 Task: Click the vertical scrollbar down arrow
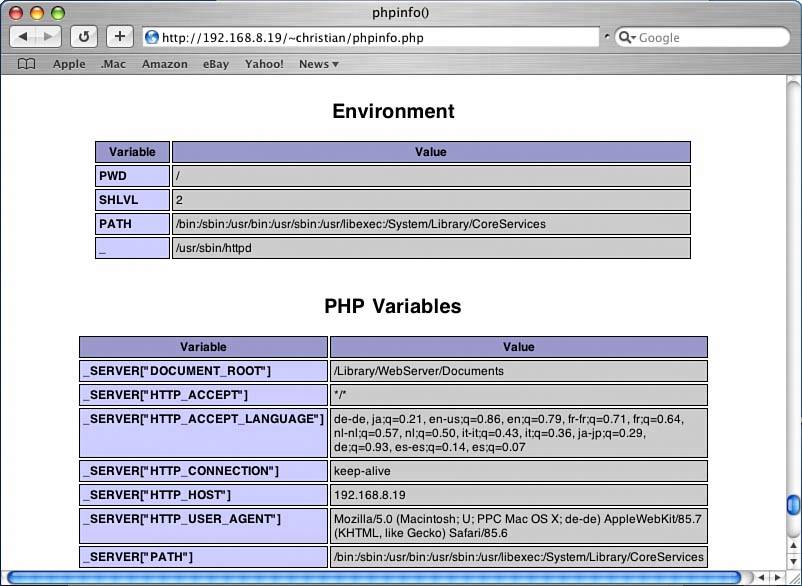pyautogui.click(x=793, y=560)
